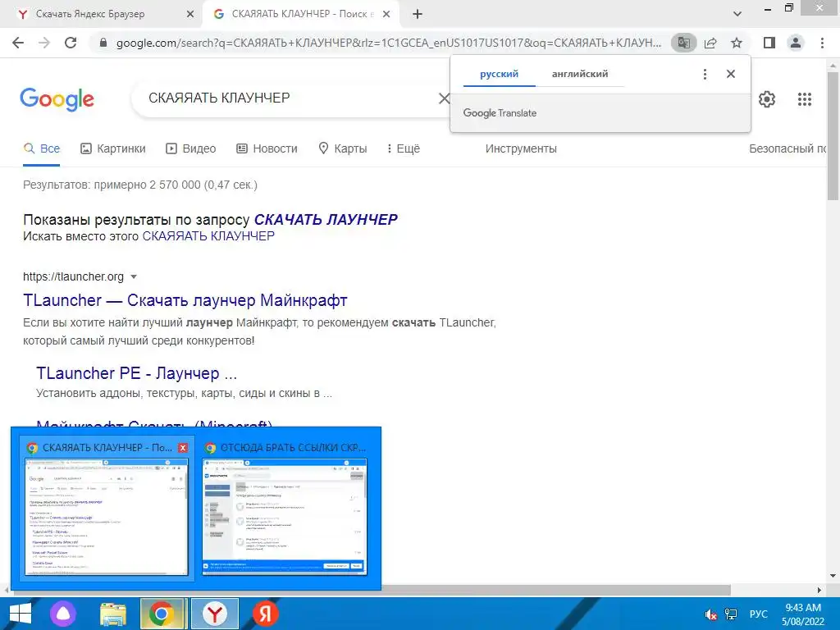
Task: Select the английский tab in translate popup
Action: coord(580,74)
